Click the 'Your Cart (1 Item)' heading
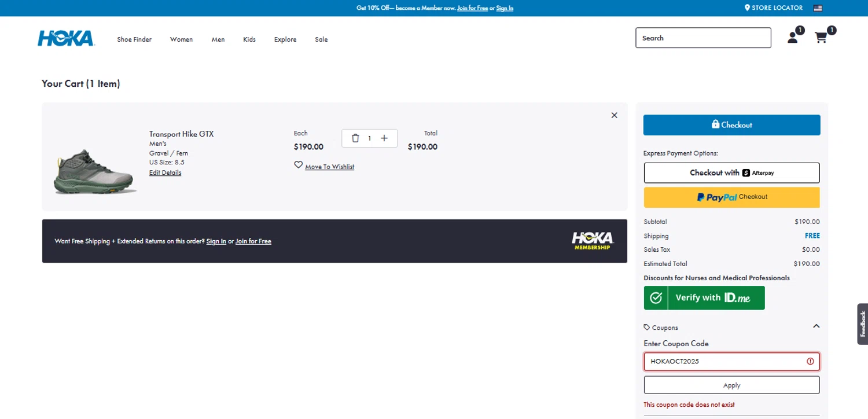The height and width of the screenshot is (419, 868). [81, 84]
